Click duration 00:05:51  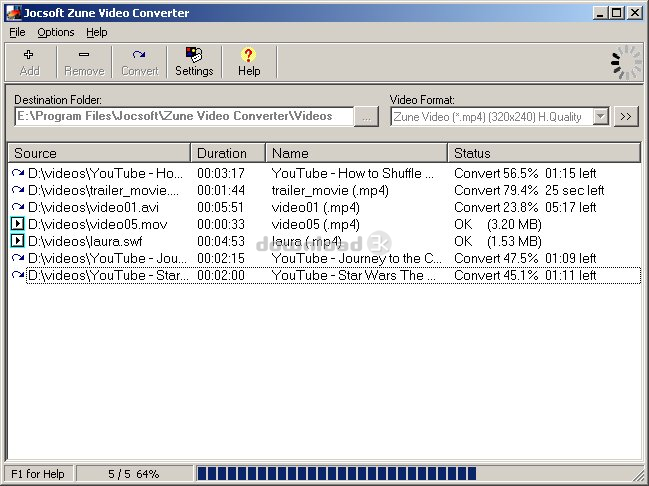pos(221,207)
